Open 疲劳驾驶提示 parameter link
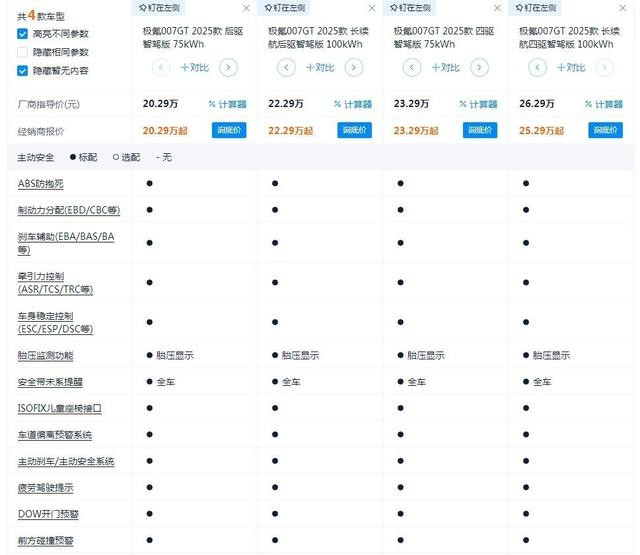Image resolution: width=640 pixels, height=555 pixels. point(45,488)
